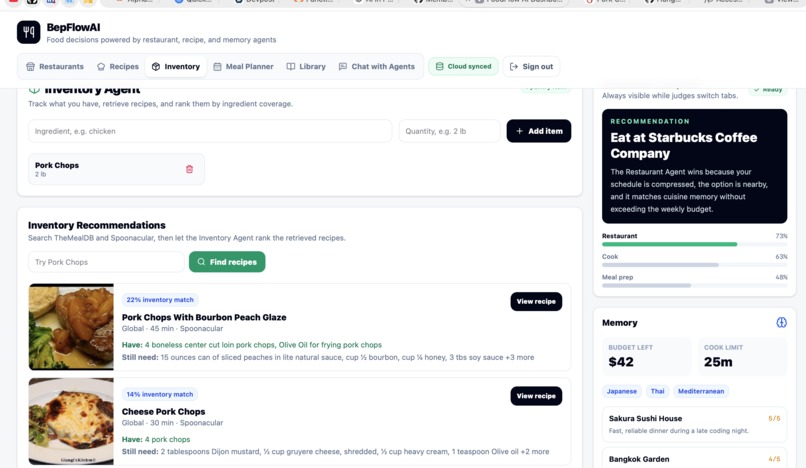Click the Meal prep score progress bar
806x468 pixels.
(694, 285)
